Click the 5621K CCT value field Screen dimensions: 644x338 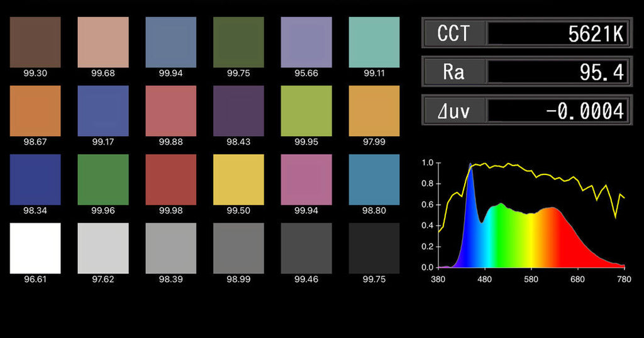pos(558,33)
